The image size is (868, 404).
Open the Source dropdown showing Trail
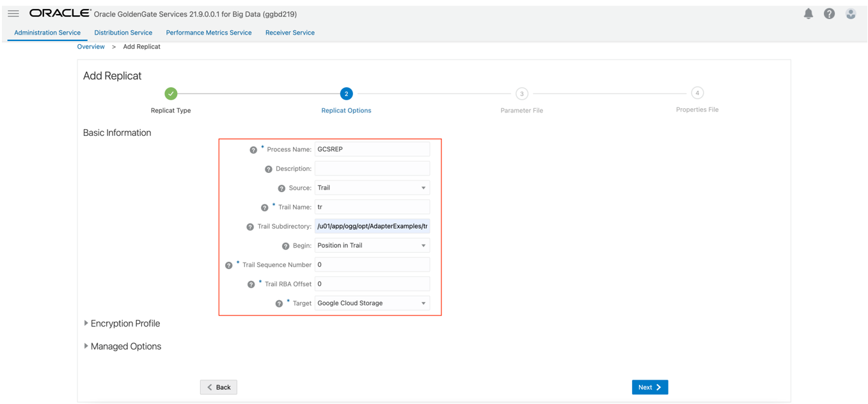[372, 188]
